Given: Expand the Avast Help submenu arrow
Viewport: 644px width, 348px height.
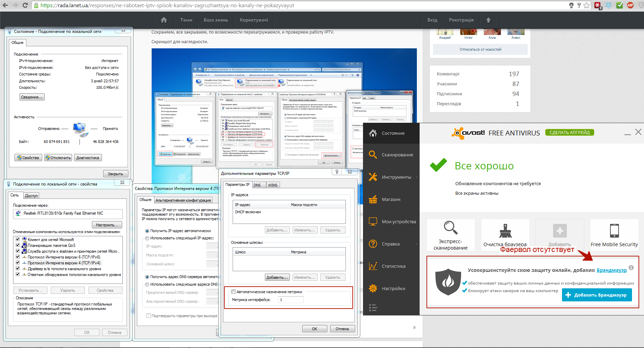Looking at the screenshot, I should (x=417, y=244).
